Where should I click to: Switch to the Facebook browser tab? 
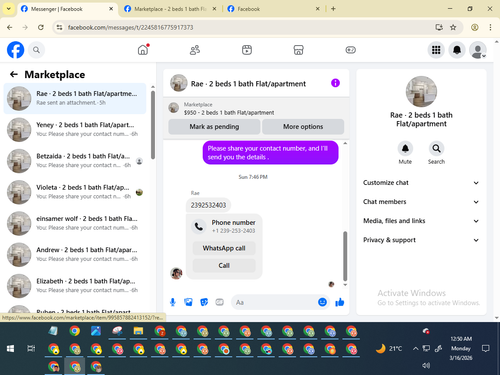pos(273,9)
